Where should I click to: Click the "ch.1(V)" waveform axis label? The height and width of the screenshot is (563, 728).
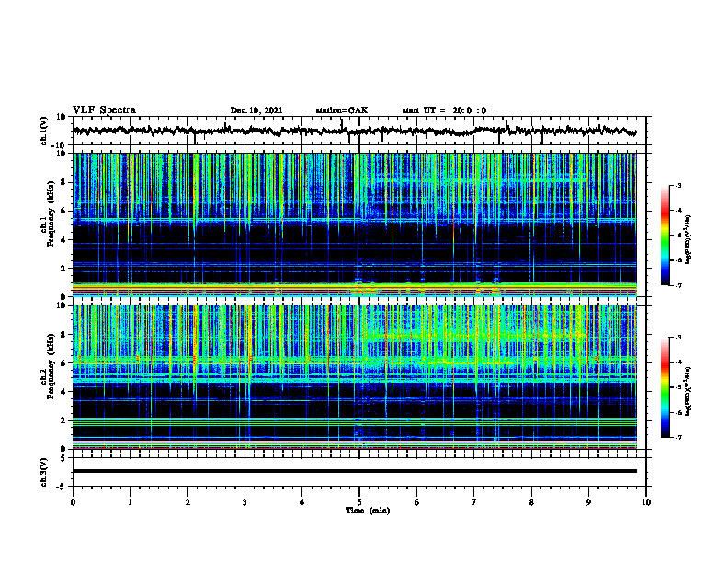(44, 131)
